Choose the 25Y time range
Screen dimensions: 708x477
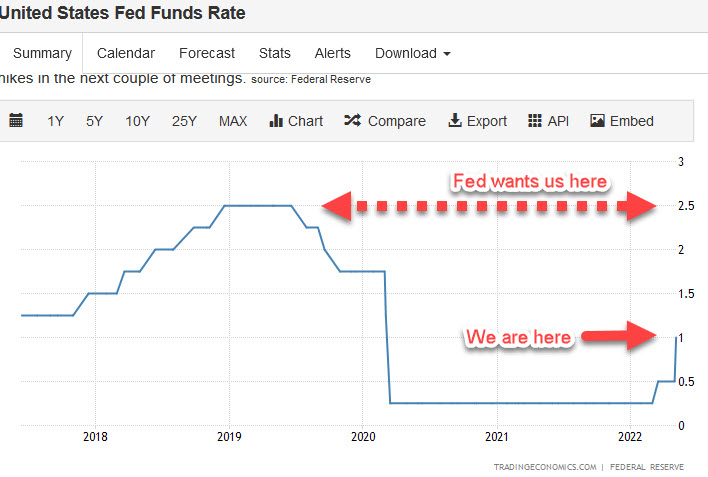click(184, 121)
